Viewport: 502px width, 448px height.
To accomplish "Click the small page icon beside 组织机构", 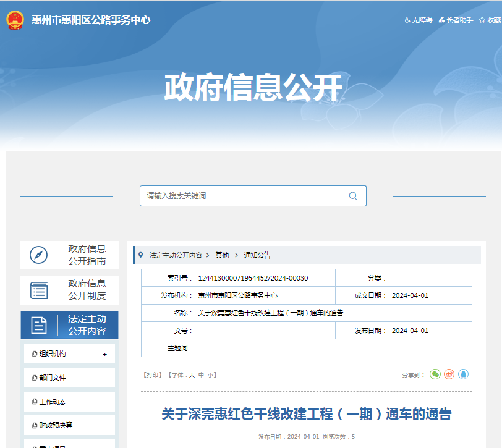I will pyautogui.click(x=35, y=354).
